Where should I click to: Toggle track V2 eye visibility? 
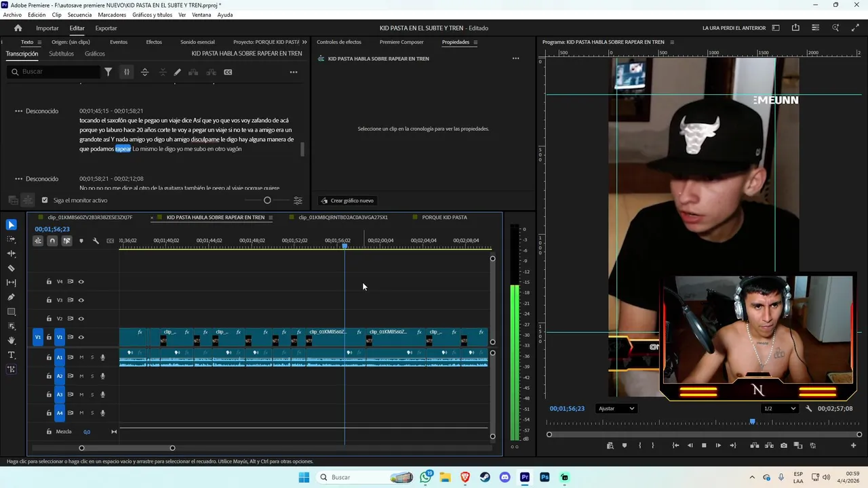[81, 319]
